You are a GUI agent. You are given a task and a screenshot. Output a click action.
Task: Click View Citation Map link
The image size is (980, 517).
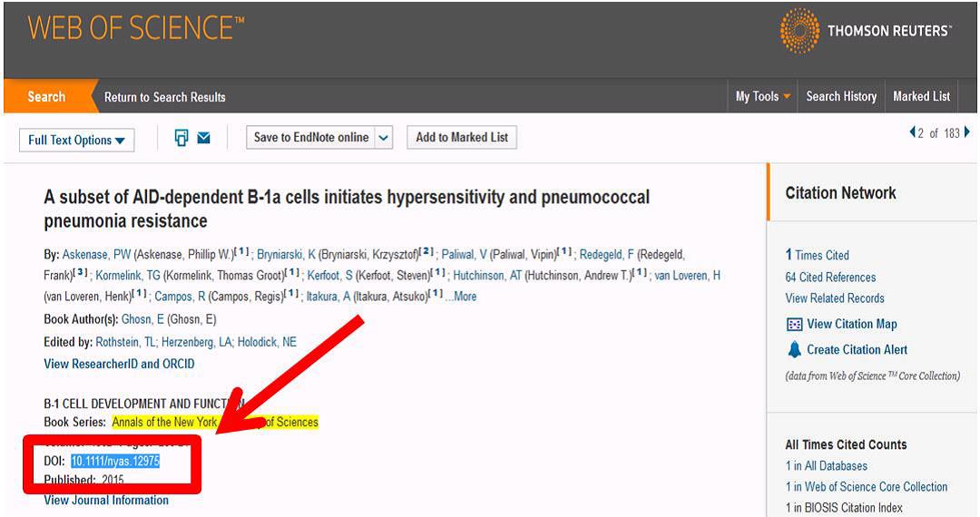click(852, 324)
